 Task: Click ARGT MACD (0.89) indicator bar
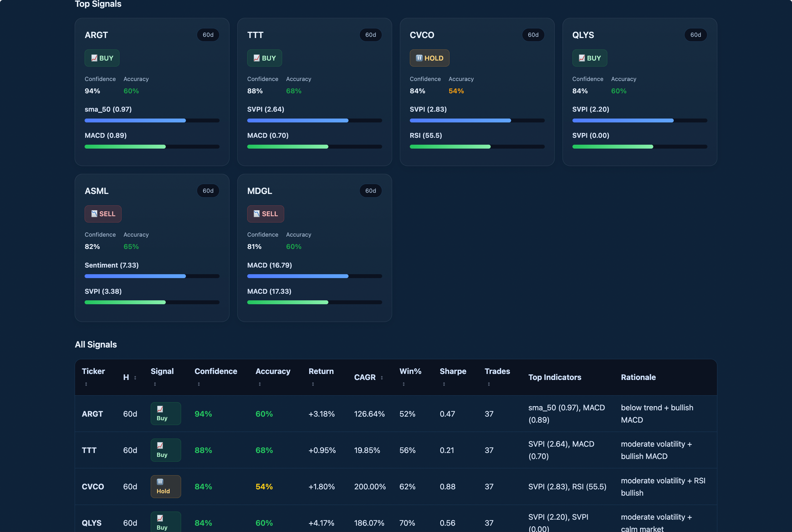pos(152,147)
